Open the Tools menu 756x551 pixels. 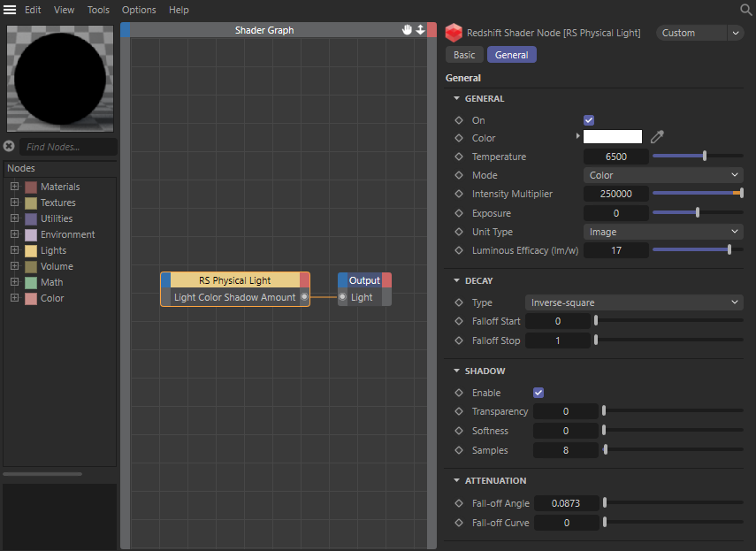[98, 10]
